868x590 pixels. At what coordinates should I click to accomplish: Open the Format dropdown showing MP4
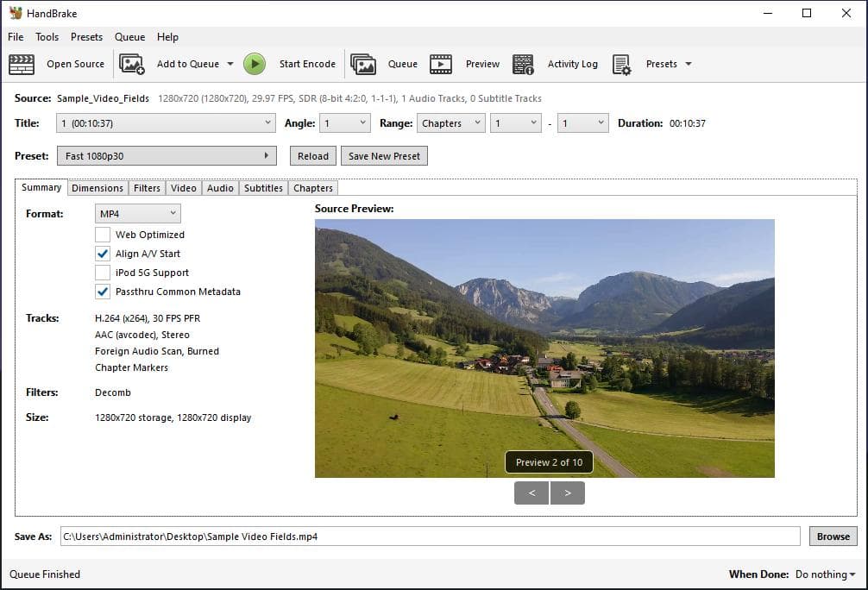pyautogui.click(x=137, y=213)
